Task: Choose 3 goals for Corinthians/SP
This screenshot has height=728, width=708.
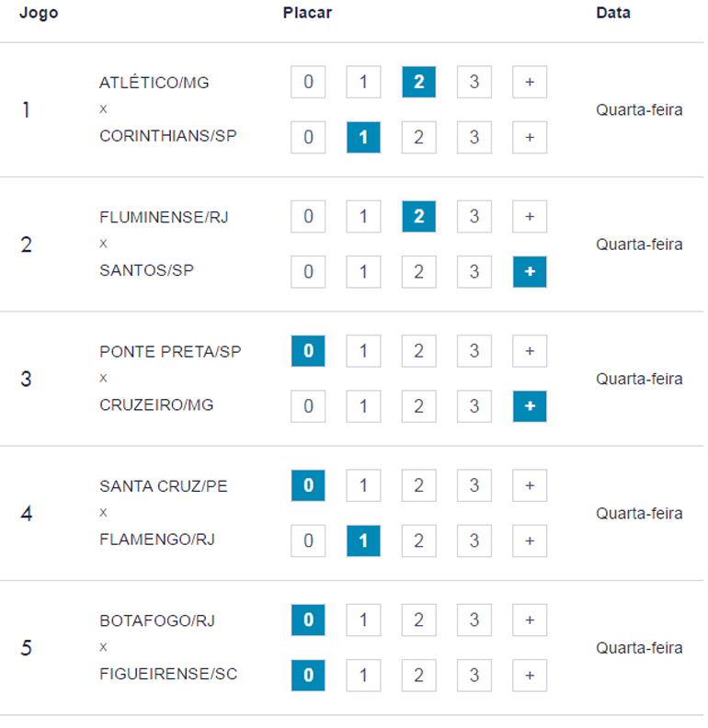Action: [x=474, y=138]
